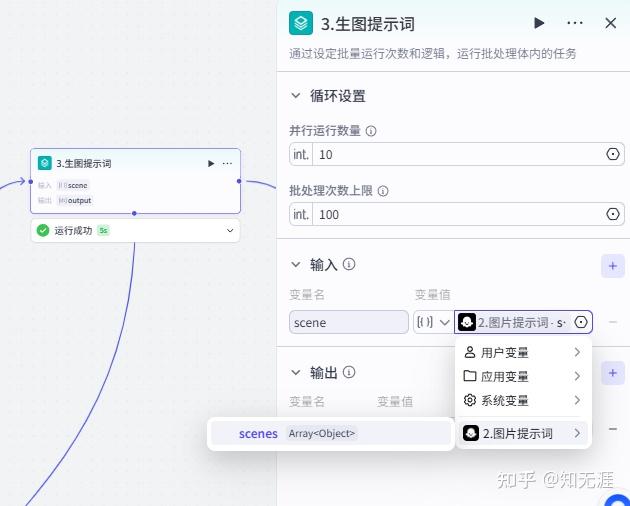Collapse the 循环设置 section

point(296,96)
